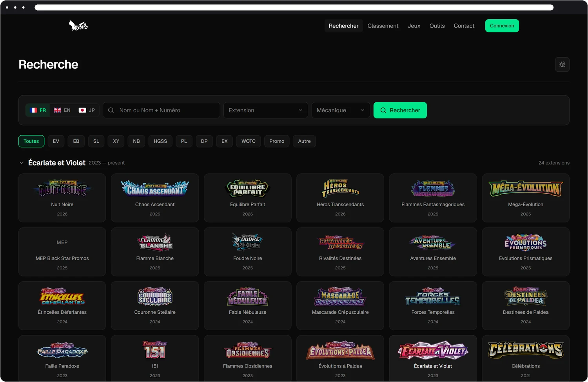
Task: Open the Évolutions Prismatiques set logo
Action: [x=526, y=242]
